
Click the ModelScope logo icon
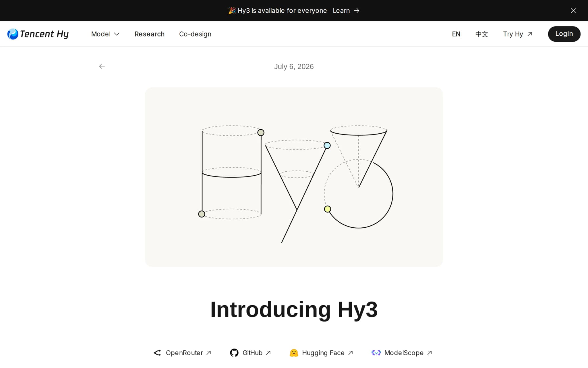(x=376, y=353)
